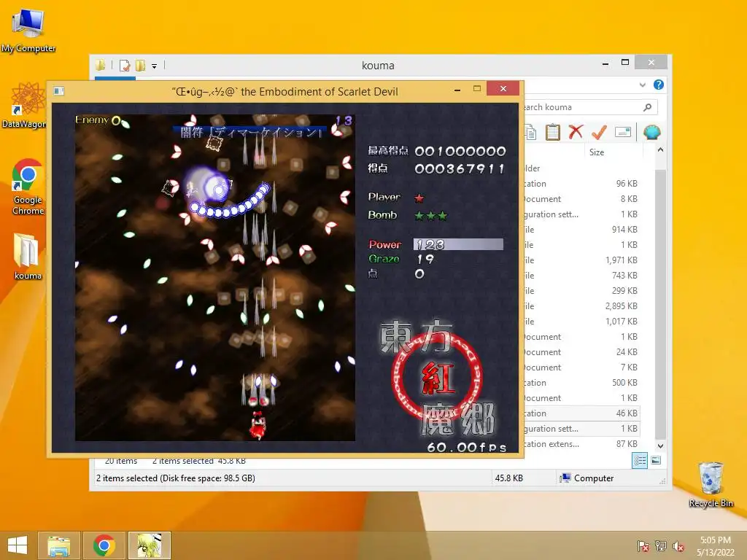Click the in-game high score 001000000
747x560 pixels.
click(460, 152)
